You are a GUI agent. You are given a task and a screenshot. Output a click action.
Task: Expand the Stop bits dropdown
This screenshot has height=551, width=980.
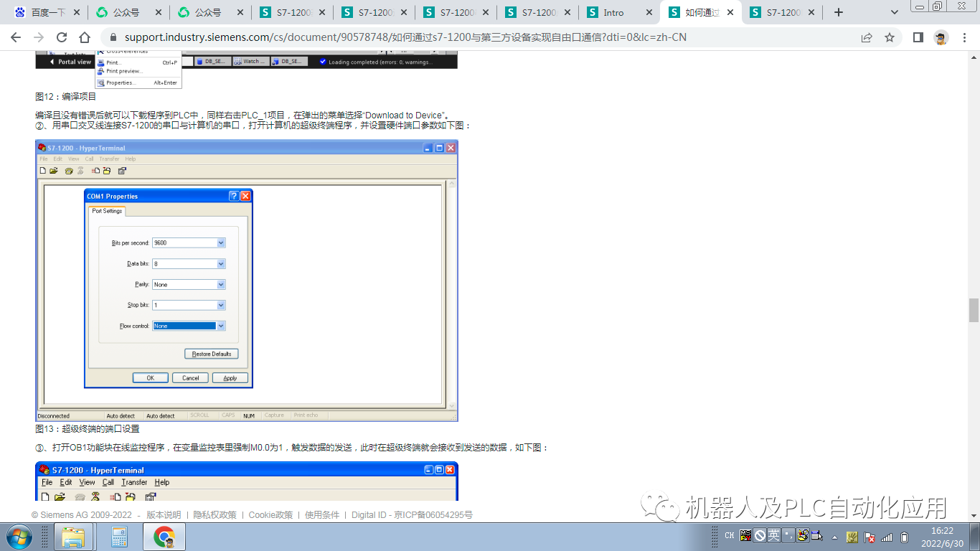[x=221, y=305]
